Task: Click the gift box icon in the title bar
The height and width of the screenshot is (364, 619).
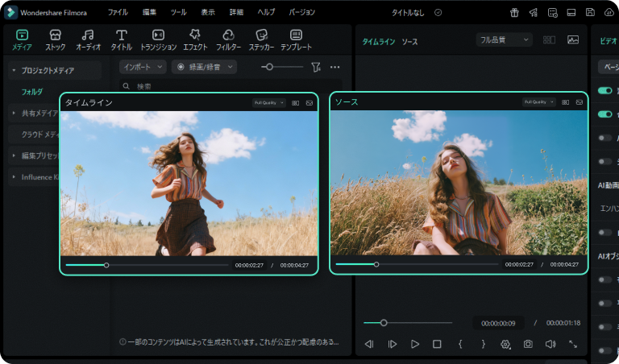Action: [x=514, y=13]
